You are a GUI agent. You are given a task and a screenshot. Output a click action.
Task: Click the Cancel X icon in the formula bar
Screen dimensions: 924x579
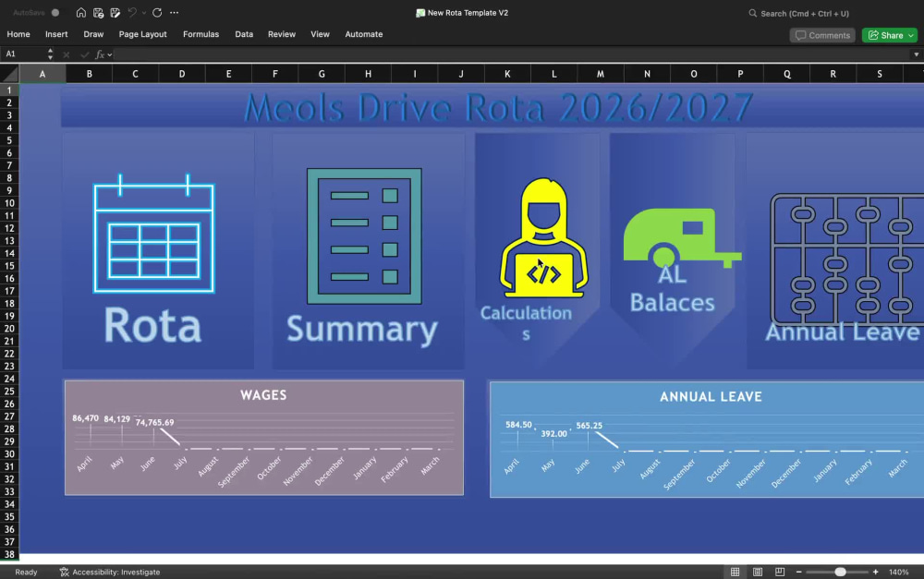(66, 54)
